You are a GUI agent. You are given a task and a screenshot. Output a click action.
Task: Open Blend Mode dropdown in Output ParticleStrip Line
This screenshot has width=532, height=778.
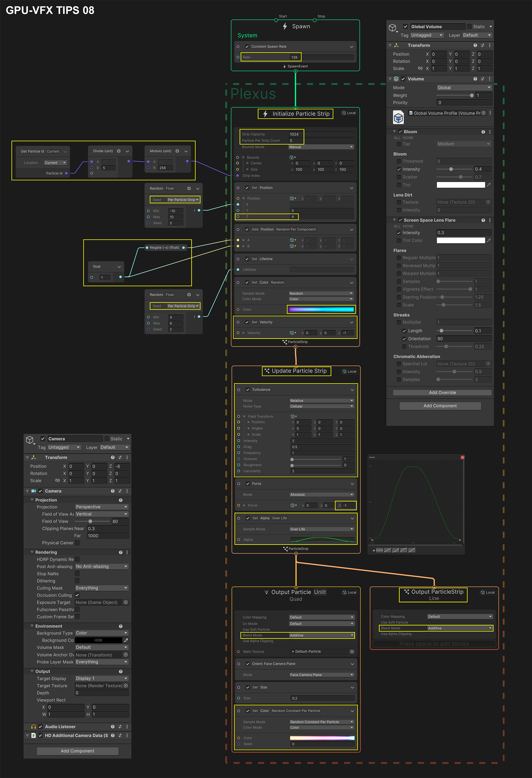click(460, 628)
